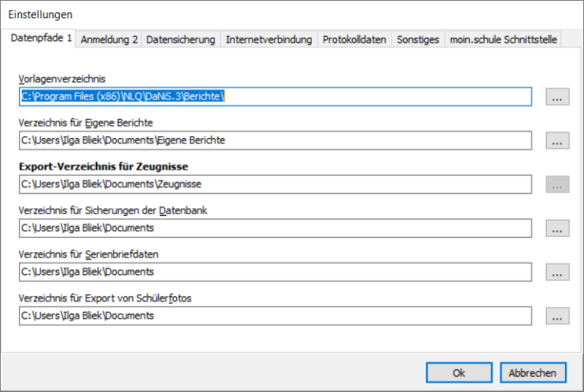This screenshot has height=392, width=584.
Task: Browse for the Vorlagenverzeichnis folder
Action: pos(557,96)
